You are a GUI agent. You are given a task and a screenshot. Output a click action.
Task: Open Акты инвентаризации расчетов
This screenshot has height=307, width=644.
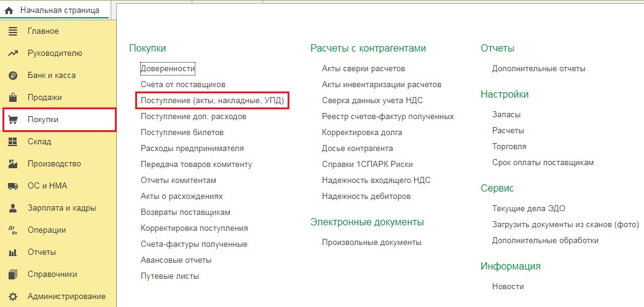pos(382,85)
